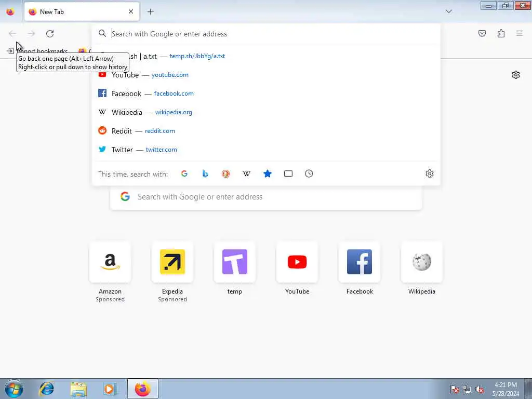Click the muted volume tray icon
Image resolution: width=532 pixels, height=399 pixels.
[x=480, y=390]
